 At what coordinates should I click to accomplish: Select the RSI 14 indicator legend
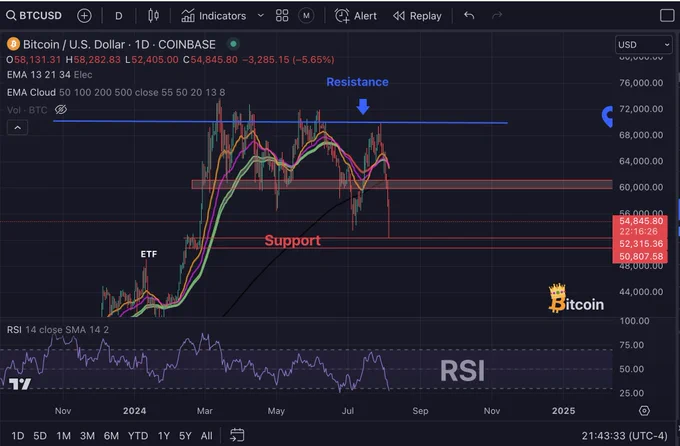pos(58,329)
